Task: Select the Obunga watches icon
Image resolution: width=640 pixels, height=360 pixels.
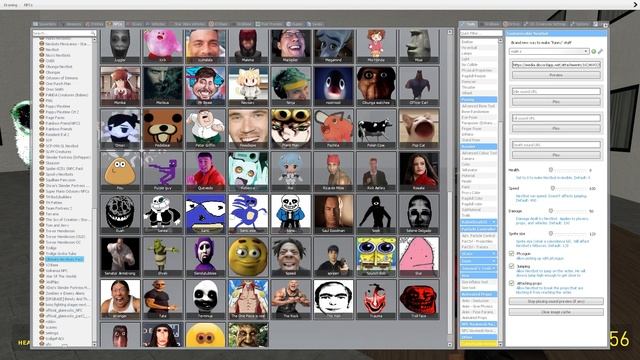Action: (x=376, y=86)
